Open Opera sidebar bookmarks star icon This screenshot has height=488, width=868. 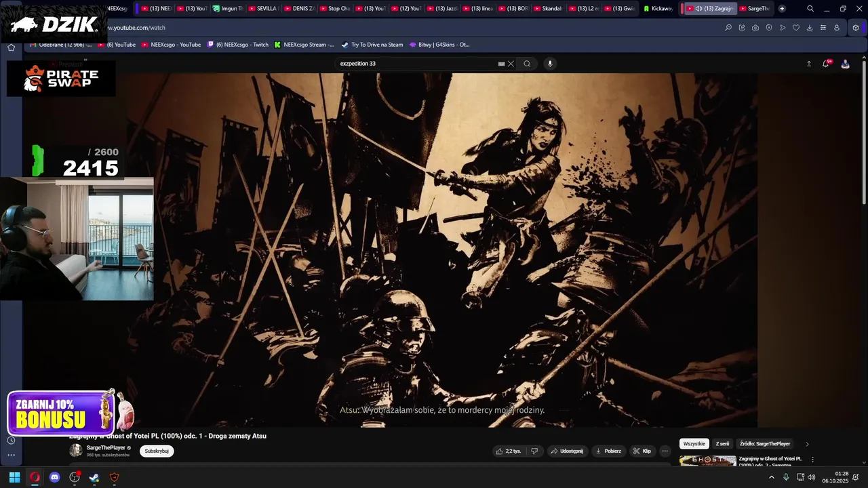tap(11, 47)
